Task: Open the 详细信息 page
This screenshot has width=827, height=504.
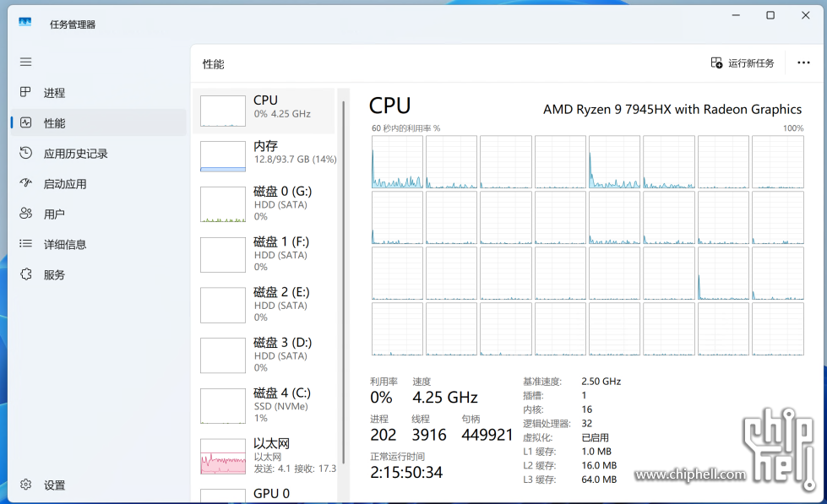Action: coord(99,244)
